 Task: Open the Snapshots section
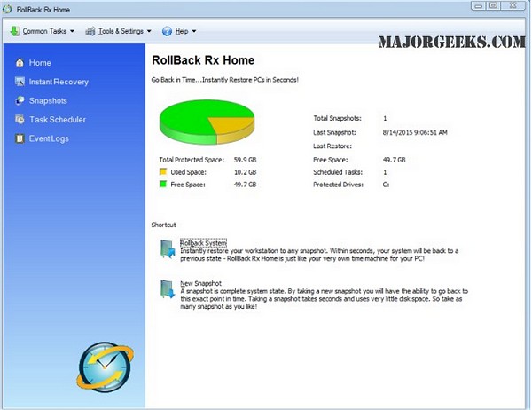click(x=48, y=101)
